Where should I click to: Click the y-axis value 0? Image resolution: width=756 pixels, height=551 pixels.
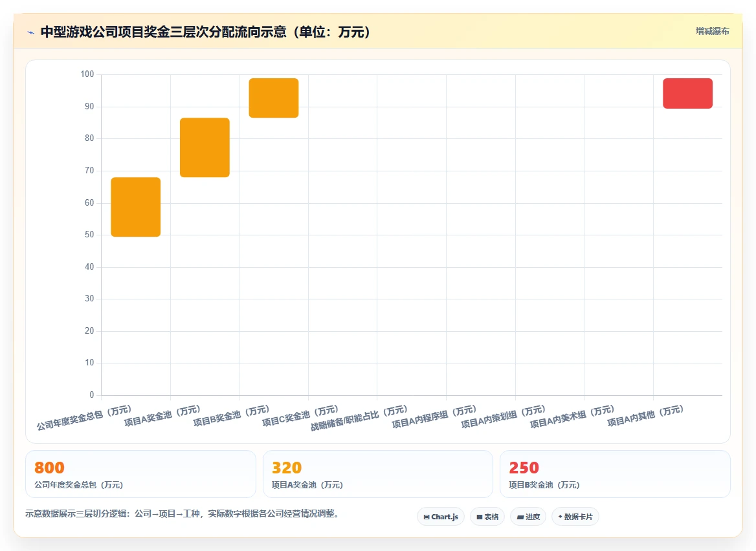[92, 395]
